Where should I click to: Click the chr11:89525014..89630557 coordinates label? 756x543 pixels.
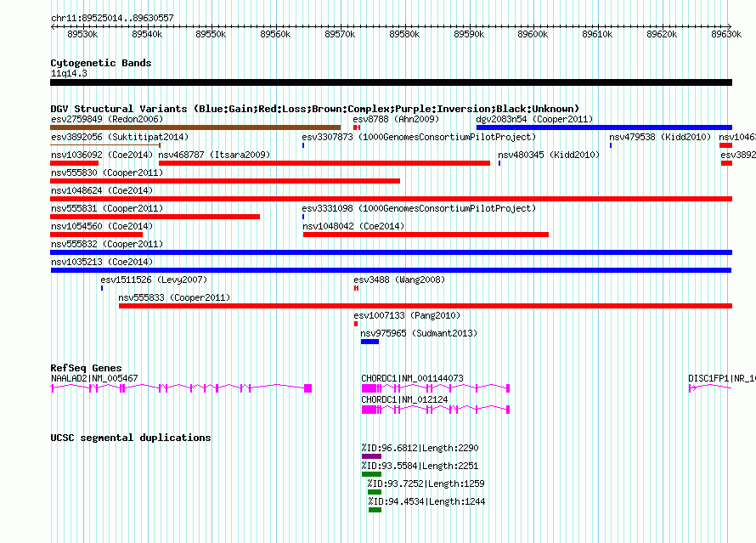tap(112, 19)
